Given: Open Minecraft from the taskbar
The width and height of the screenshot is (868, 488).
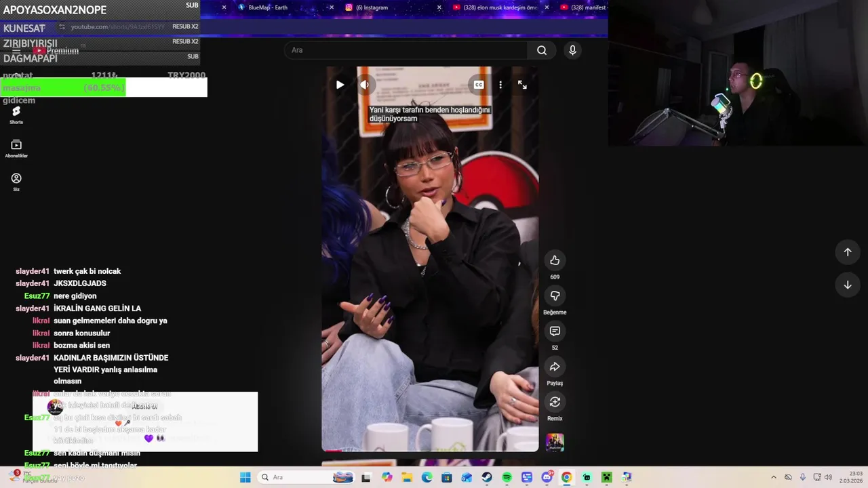Looking at the screenshot, I should 606,477.
